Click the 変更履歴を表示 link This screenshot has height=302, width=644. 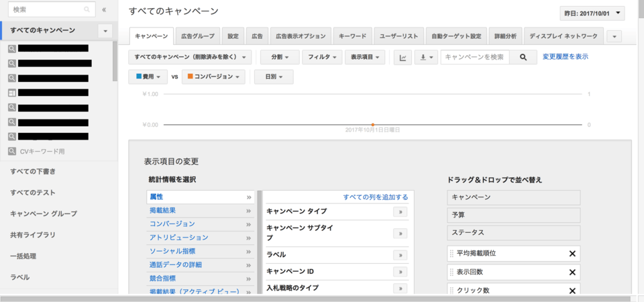tap(565, 57)
